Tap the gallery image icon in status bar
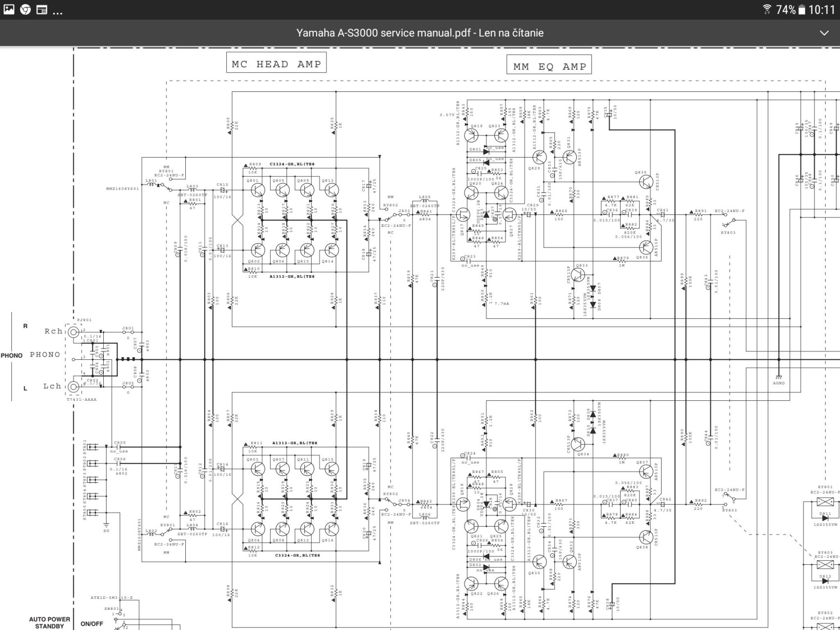The width and height of the screenshot is (840, 630). click(9, 9)
